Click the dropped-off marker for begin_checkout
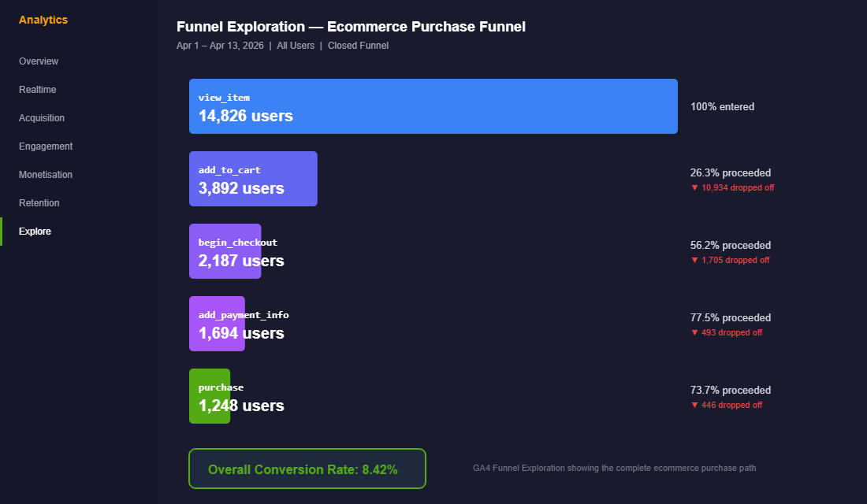 [729, 260]
